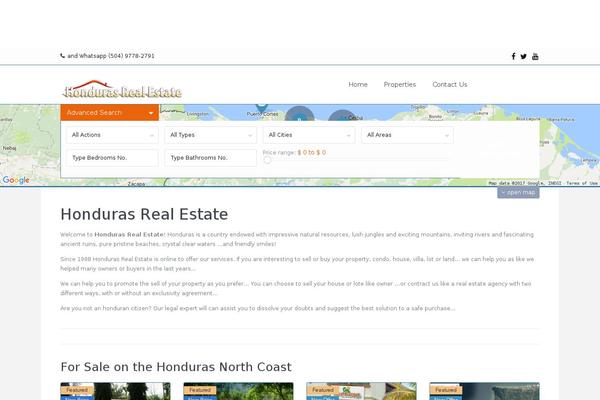Click the map marker near Puerto Cortes
This screenshot has width=600, height=400.
262,109
